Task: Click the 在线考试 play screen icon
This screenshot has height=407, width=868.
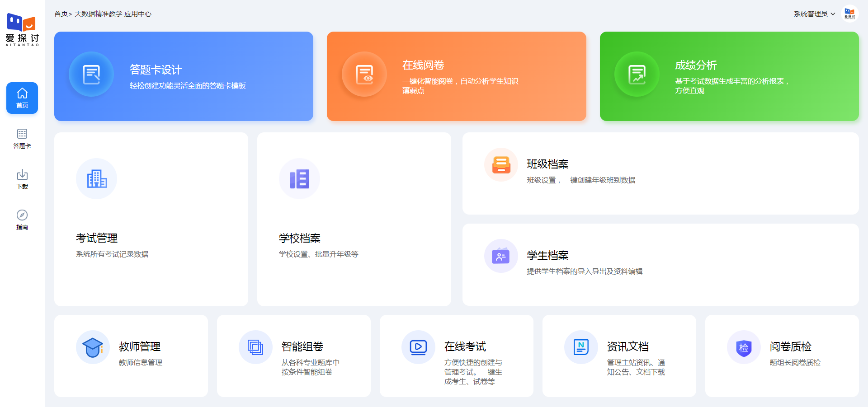Action: pyautogui.click(x=418, y=347)
